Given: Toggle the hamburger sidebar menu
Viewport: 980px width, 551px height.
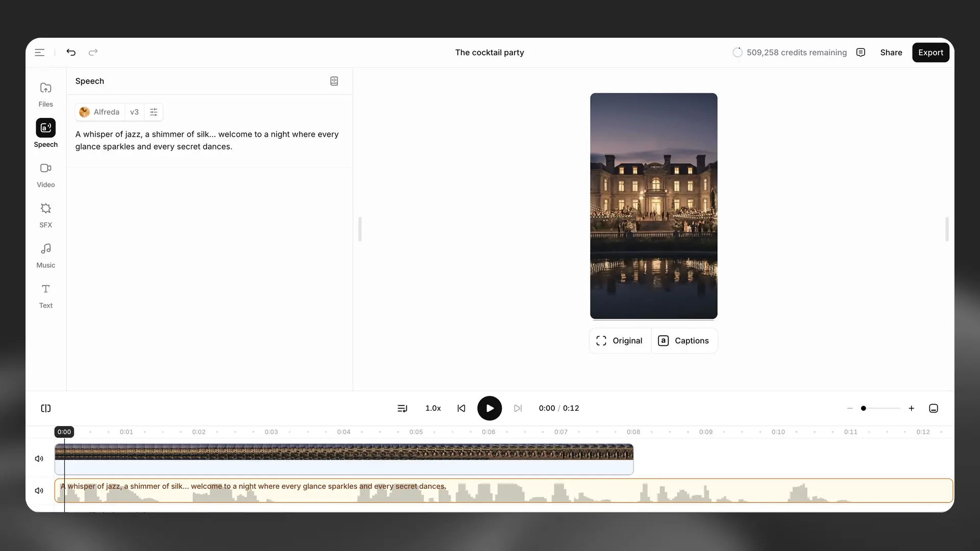Looking at the screenshot, I should tap(40, 53).
